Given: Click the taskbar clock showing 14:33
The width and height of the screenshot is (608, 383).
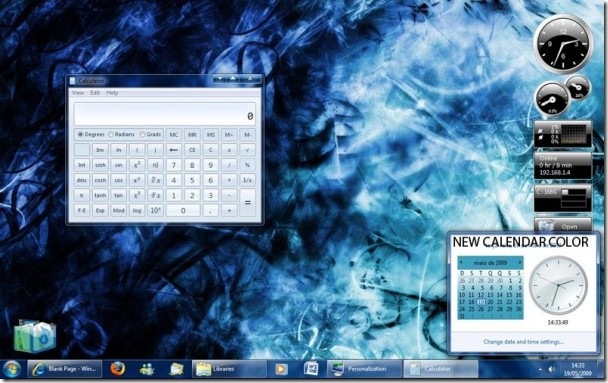Looking at the screenshot, I should [x=578, y=369].
